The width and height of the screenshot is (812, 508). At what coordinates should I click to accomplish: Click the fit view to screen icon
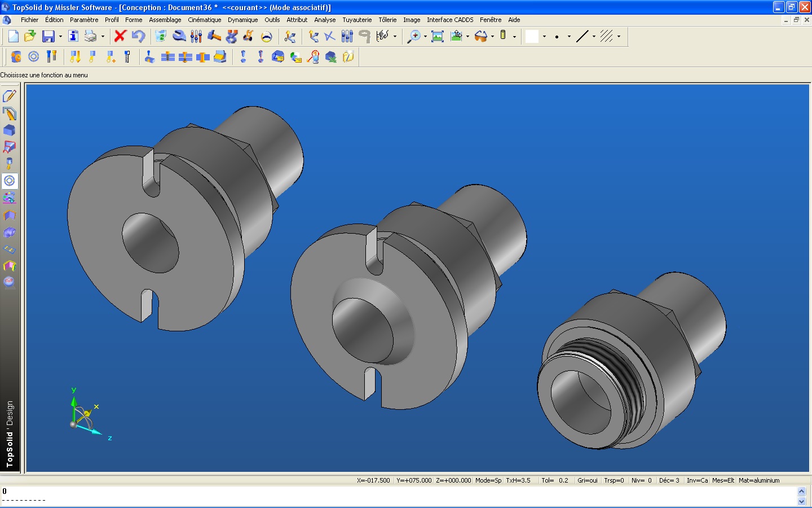coord(437,37)
